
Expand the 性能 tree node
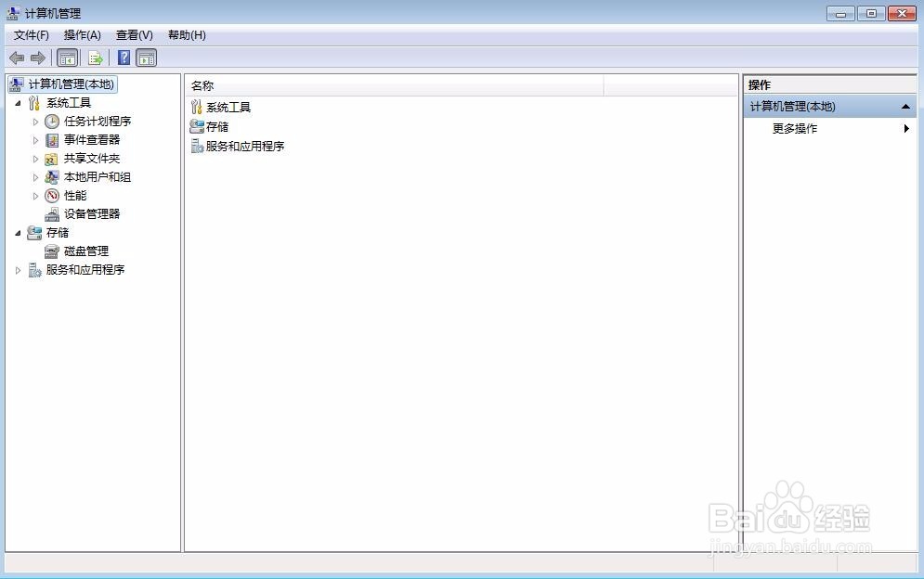(35, 196)
